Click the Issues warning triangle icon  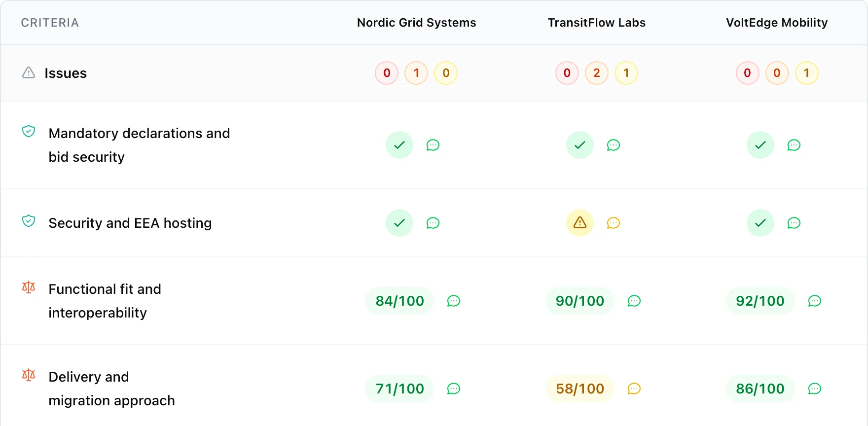[x=29, y=72]
